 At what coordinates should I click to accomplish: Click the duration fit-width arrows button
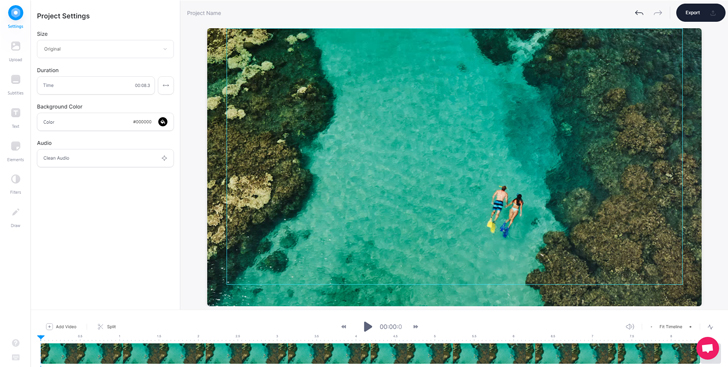pos(166,85)
